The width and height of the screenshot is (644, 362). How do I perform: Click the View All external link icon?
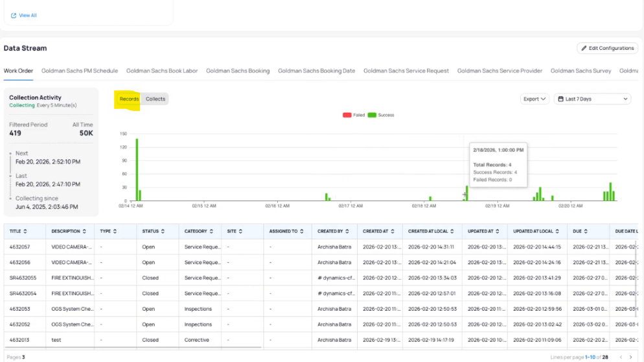point(14,16)
